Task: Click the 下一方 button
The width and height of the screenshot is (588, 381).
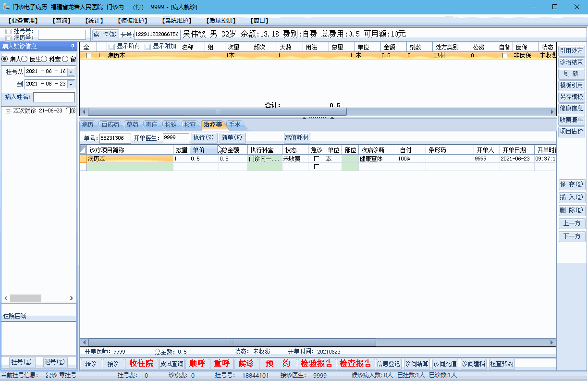Action: tap(572, 236)
